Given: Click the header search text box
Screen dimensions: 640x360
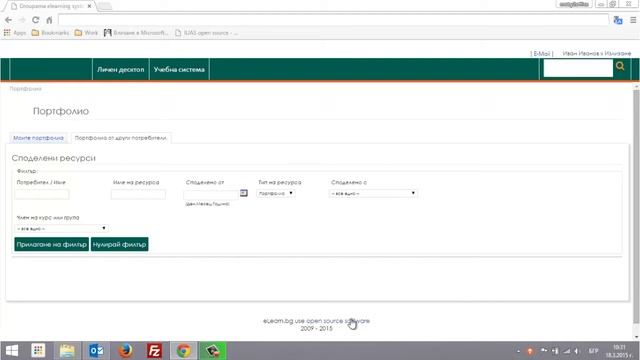Looking at the screenshot, I should pos(578,68).
